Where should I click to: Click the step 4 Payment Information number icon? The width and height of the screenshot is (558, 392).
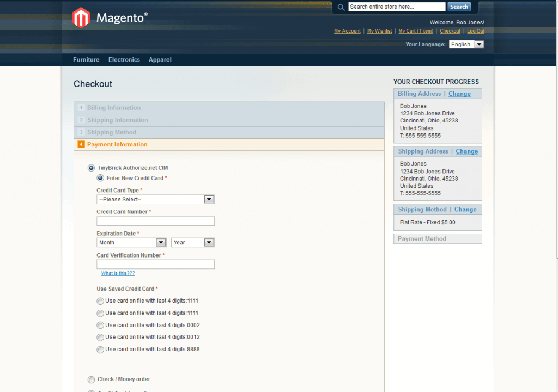click(x=81, y=144)
